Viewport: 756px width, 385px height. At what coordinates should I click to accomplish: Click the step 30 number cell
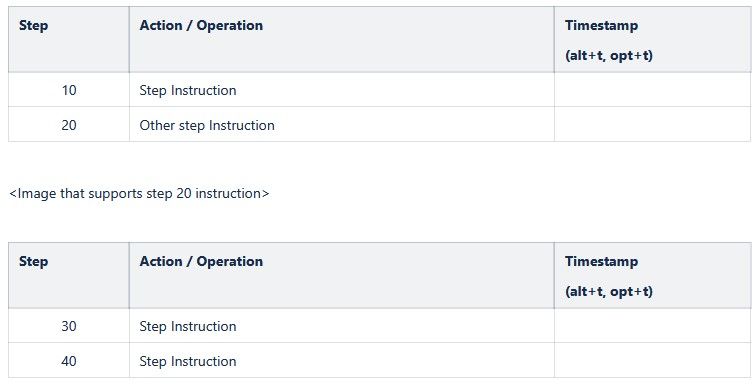[69, 326]
